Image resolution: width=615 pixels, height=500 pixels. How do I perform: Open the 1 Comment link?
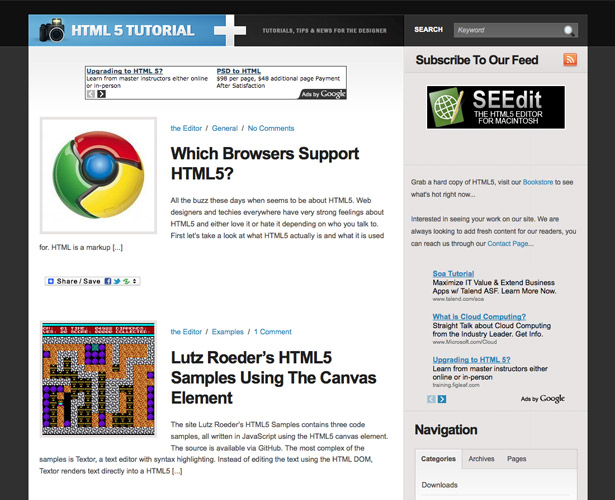coord(273,332)
